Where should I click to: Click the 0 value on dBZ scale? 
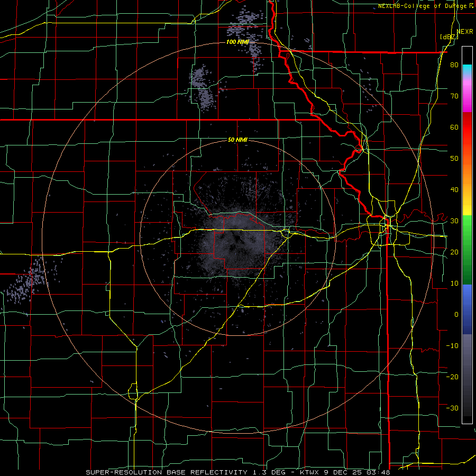pos(456,315)
